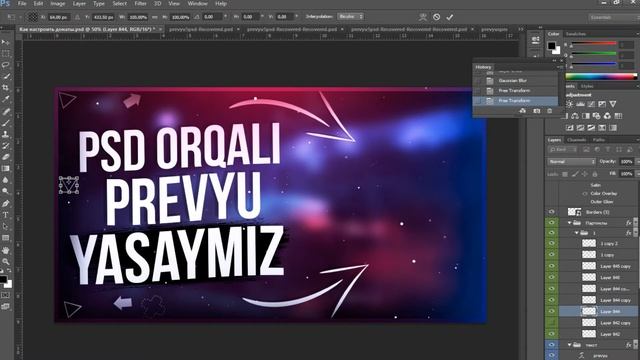Add a Photo Filter adjustment
The width and height of the screenshot is (640, 360).
pos(596,116)
